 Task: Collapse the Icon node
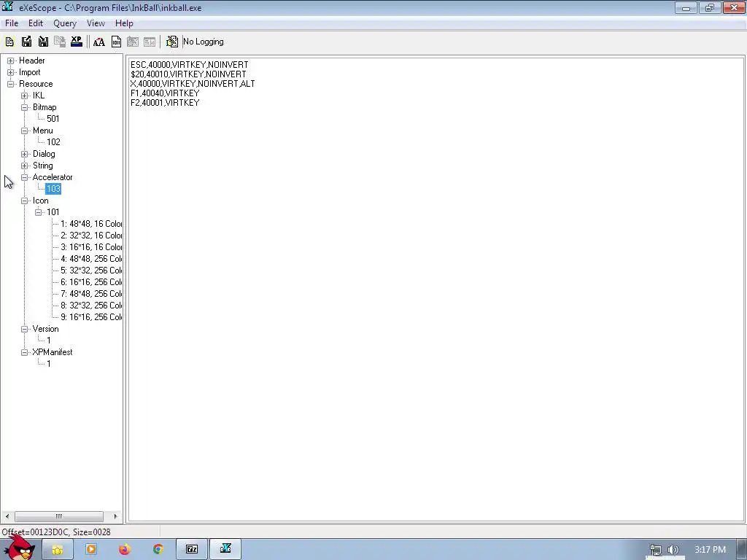24,201
